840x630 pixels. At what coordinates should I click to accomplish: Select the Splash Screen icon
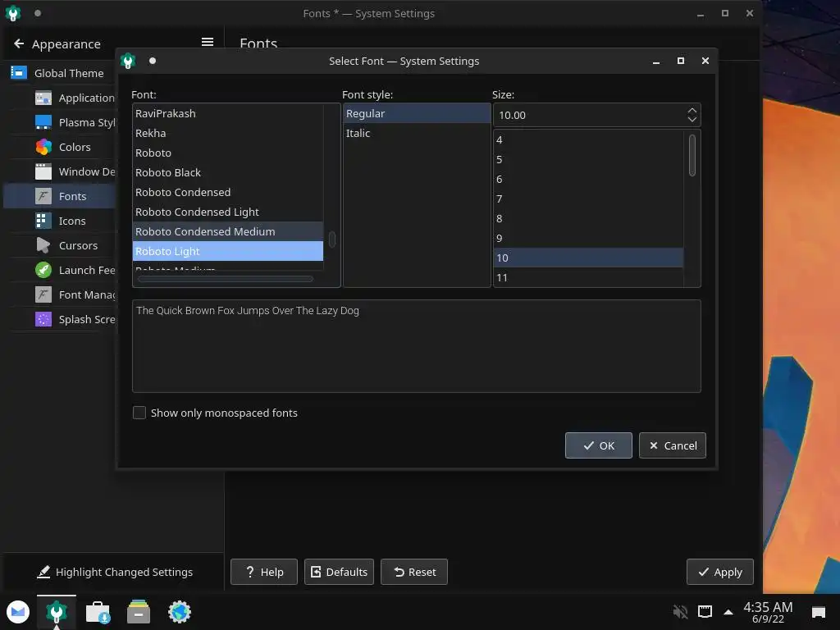click(43, 319)
